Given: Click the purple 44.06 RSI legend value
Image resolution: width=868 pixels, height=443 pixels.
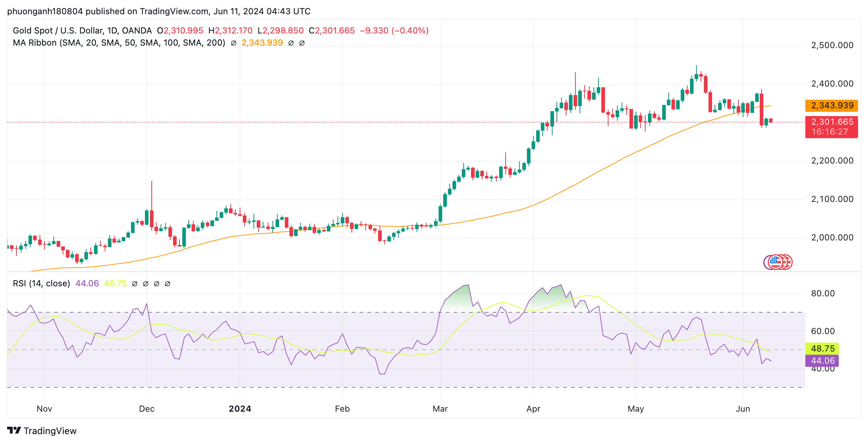Looking at the screenshot, I should coord(87,283).
